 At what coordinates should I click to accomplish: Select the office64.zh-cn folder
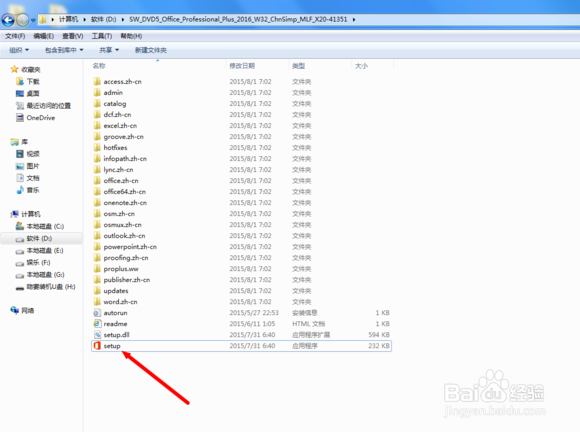point(119,192)
